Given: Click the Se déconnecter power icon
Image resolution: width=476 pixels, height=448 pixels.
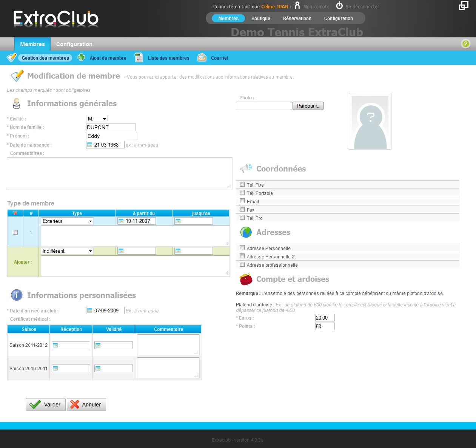Looking at the screenshot, I should click(x=339, y=5).
